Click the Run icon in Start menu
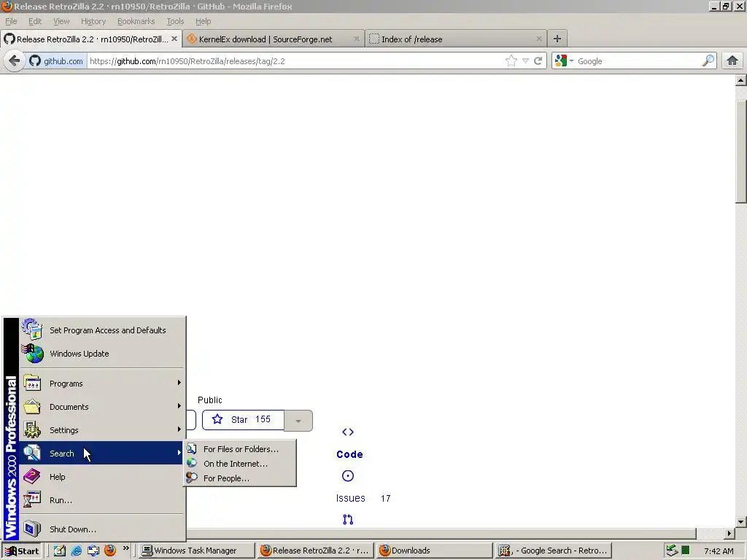This screenshot has height=560, width=747. pos(32,500)
